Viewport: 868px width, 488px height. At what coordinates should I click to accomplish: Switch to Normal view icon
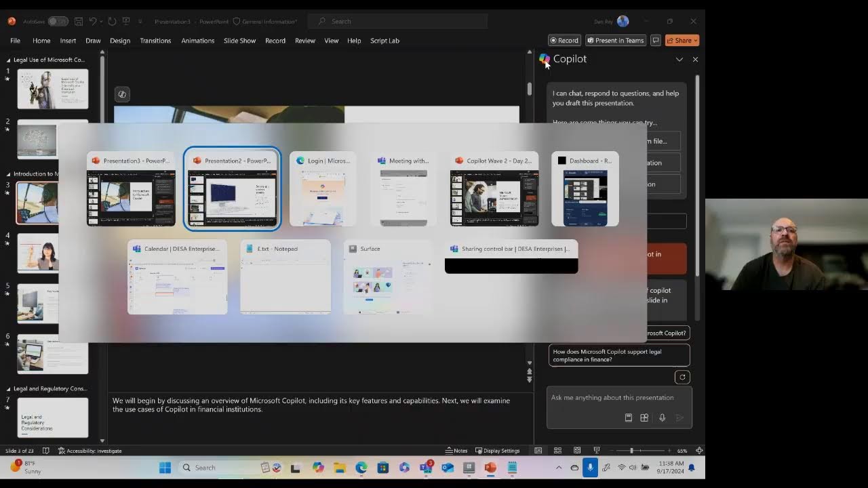538,451
